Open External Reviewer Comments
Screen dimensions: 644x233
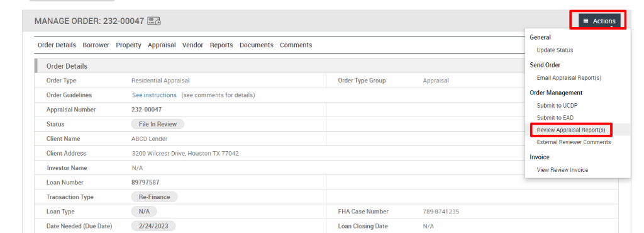pyautogui.click(x=574, y=142)
